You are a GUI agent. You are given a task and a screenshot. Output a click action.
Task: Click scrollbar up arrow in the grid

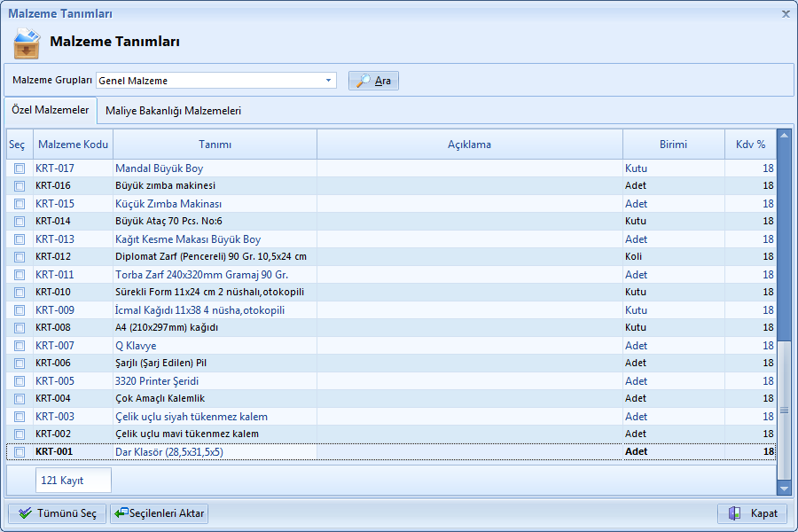point(784,136)
